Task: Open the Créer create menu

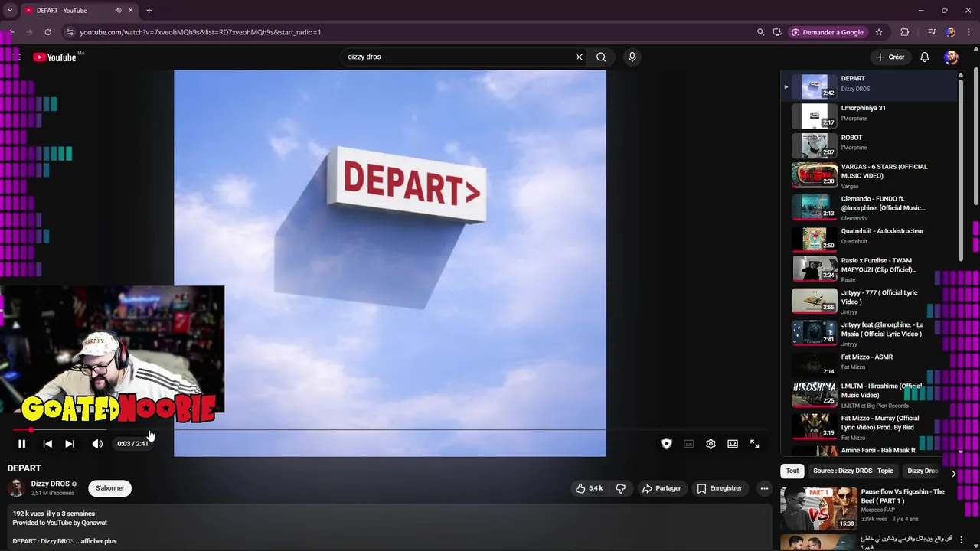Action: 890,57
